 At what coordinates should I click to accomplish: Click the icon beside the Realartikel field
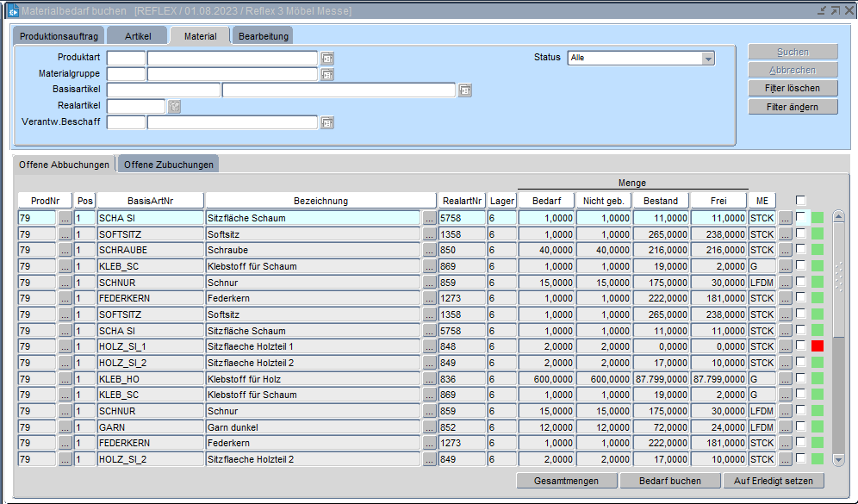point(174,107)
